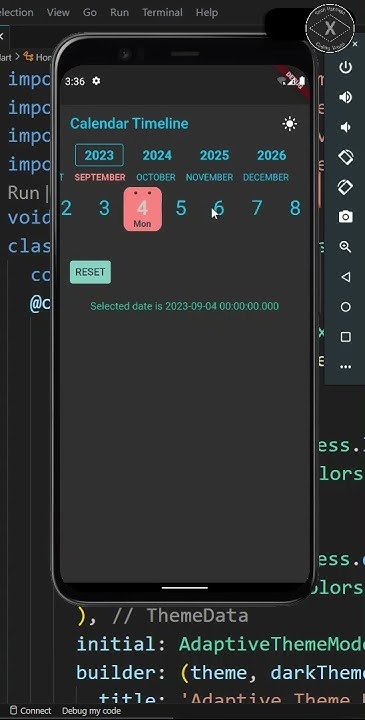
Task: Lower emulator volume with the volume down icon
Action: click(x=345, y=127)
